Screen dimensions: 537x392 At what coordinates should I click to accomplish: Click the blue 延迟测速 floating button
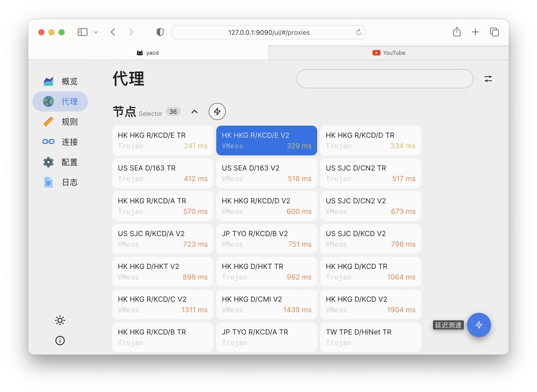pos(479,325)
